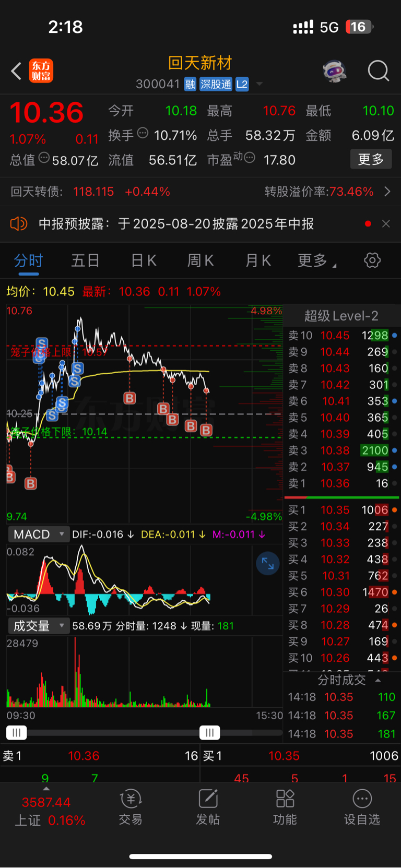401x868 pixels.
Task: Dismiss the announcement with the X
Action: click(386, 224)
